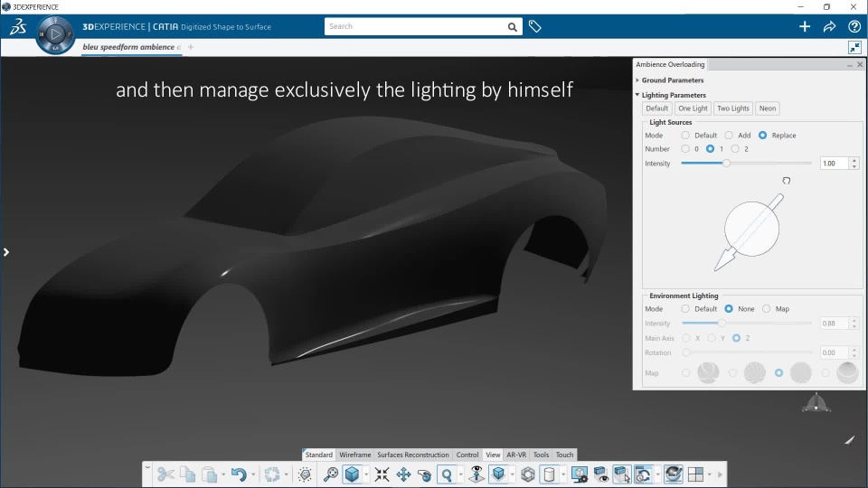Screen dimensions: 868x488
Task: Click the Cut scissors icon
Action: click(165, 474)
